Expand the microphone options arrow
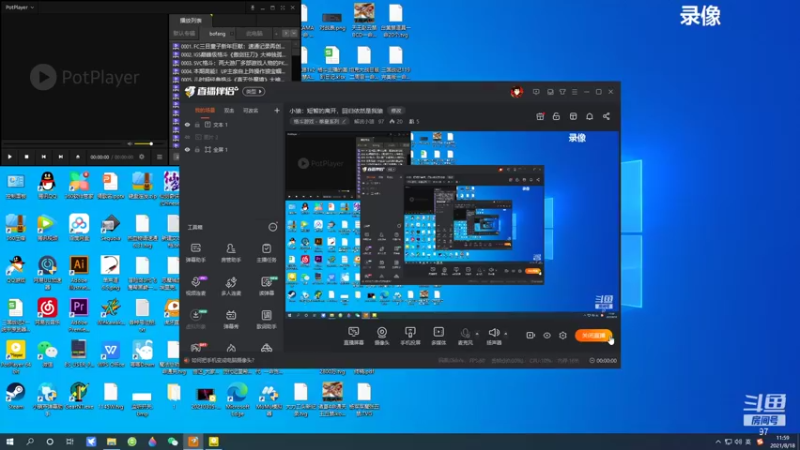 477,334
